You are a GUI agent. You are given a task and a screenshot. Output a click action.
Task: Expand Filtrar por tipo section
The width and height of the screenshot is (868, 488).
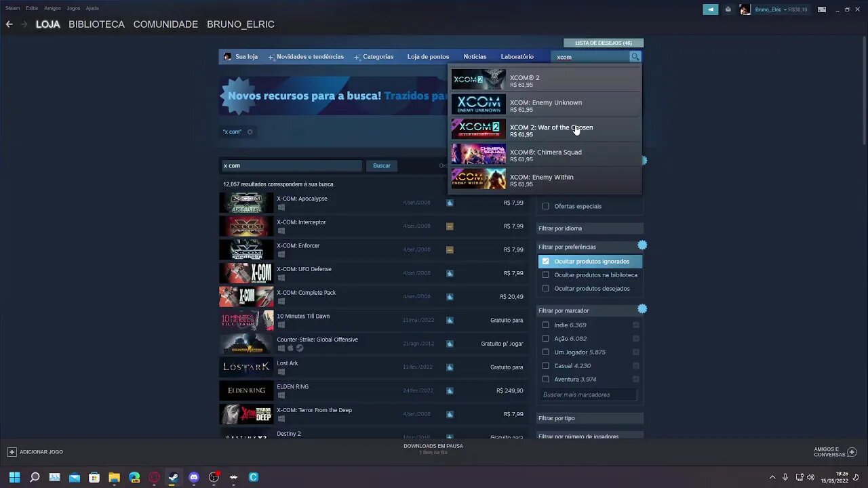point(590,418)
